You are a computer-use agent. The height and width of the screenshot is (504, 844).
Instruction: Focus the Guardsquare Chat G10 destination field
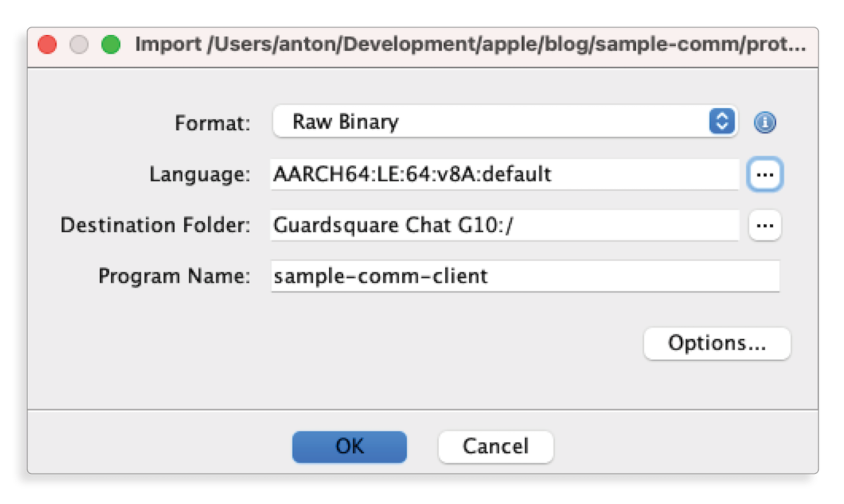tap(504, 226)
